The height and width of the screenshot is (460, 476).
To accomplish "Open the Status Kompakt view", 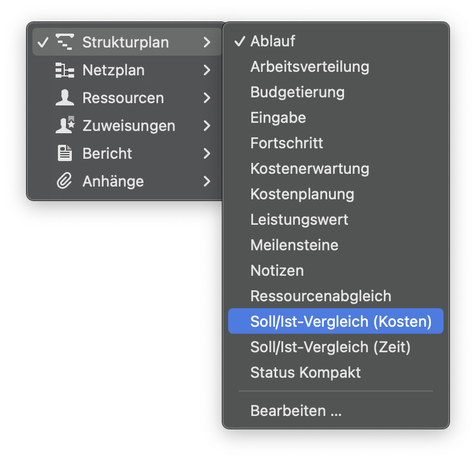I will click(305, 373).
